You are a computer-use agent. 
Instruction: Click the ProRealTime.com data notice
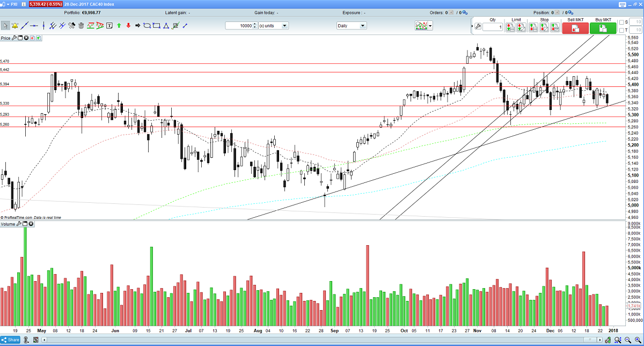coord(31,217)
